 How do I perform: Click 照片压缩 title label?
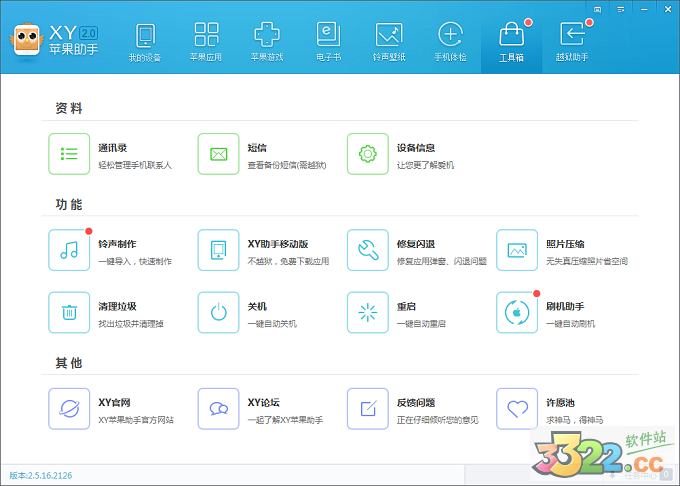tap(565, 244)
